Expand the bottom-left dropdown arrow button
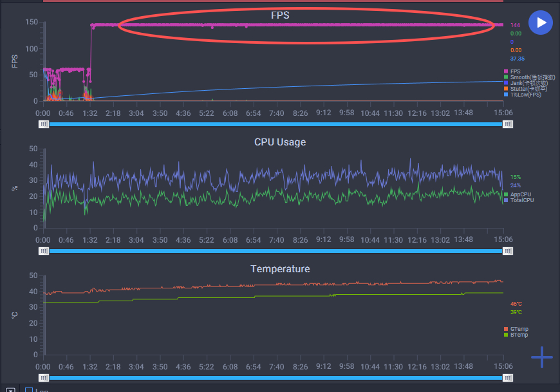 [10, 390]
